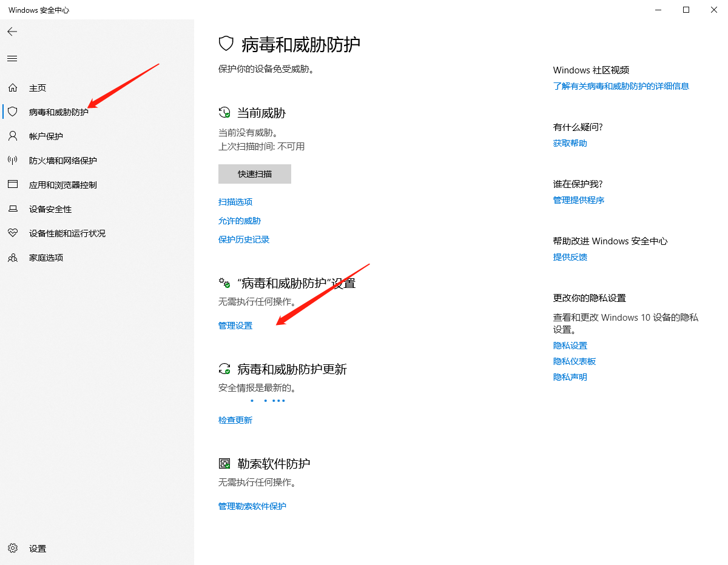Close the Windows 安全中心 window
Viewport: 728px width, 565px height.
tap(714, 10)
